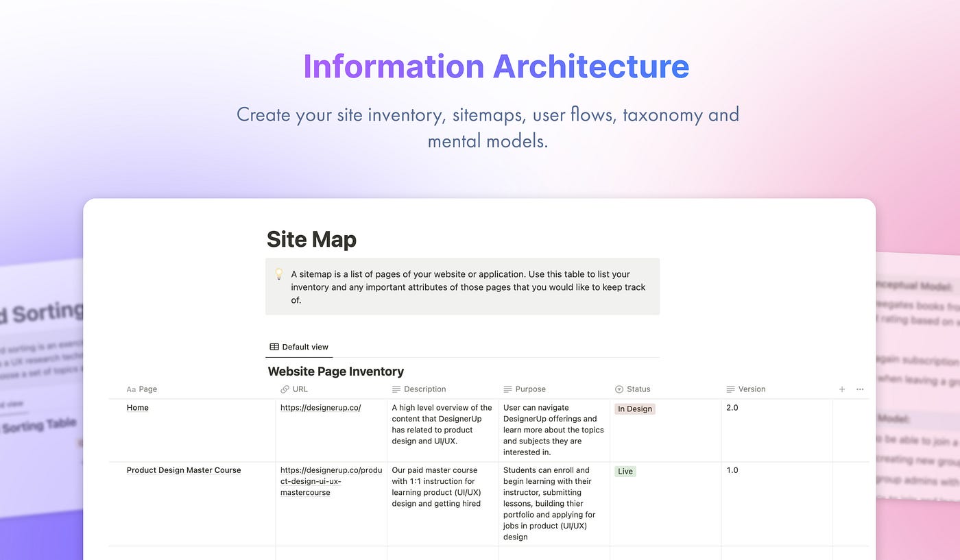This screenshot has width=960, height=560.
Task: Click the text icon next to Version header
Action: [x=730, y=389]
